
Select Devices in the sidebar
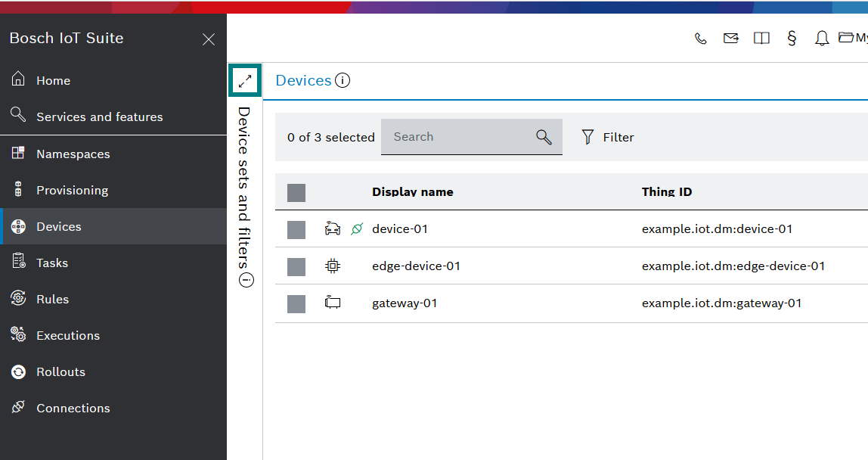tap(113, 226)
